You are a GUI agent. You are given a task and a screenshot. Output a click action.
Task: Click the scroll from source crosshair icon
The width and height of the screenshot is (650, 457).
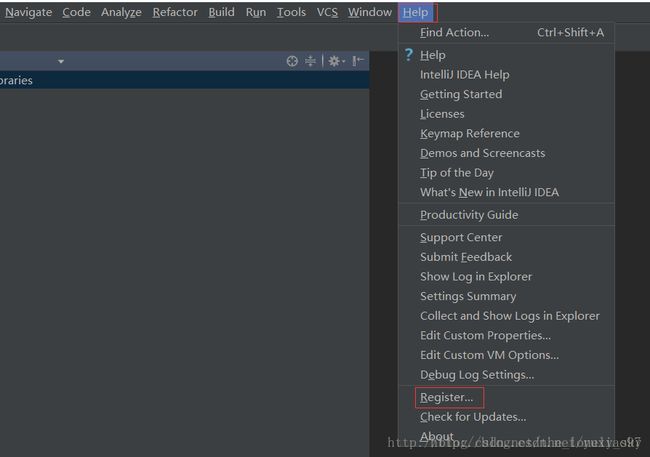[x=292, y=61]
